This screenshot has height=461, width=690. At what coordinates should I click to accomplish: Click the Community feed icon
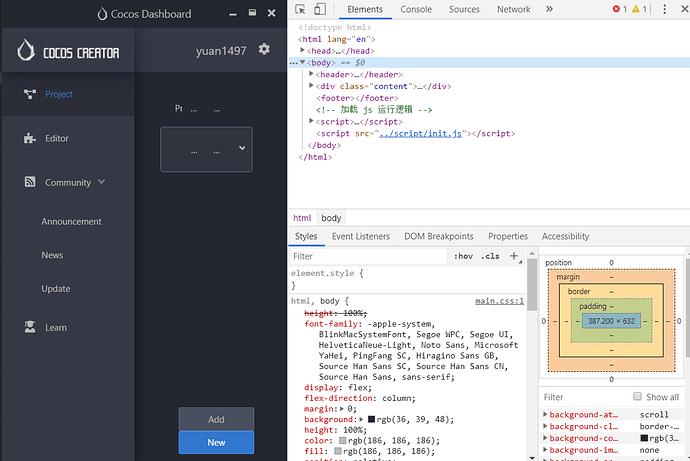30,182
